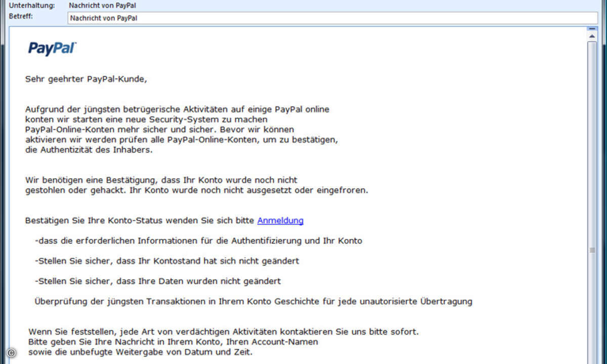Click the line starting "aktivieren wir werden prüfen"
Screen dimensions: 607x364
(x=182, y=140)
